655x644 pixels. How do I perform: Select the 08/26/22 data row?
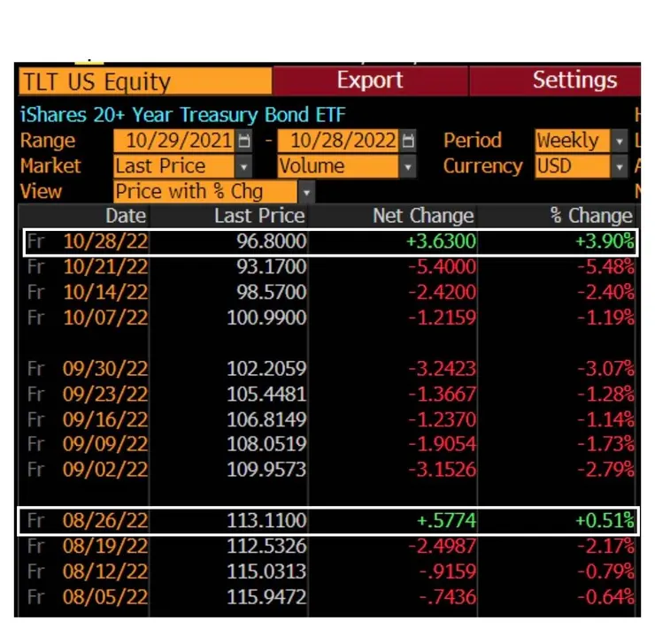pos(327,520)
